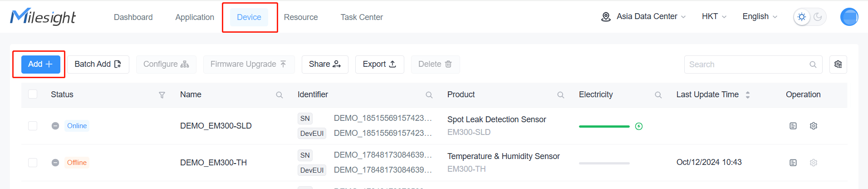Viewport: 868px width, 189px height.
Task: Click the DevEUI tag of DEMO_EM300-TH
Action: (312, 170)
